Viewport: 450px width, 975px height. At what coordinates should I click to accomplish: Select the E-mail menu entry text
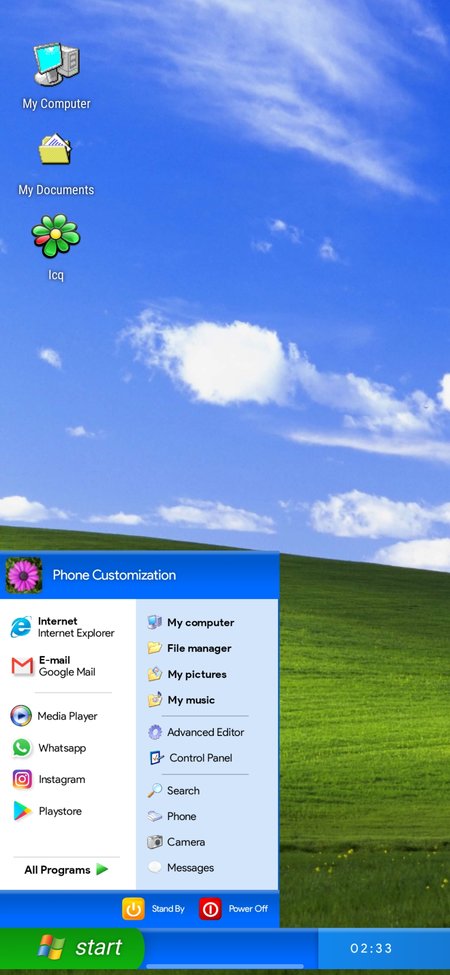click(x=55, y=660)
